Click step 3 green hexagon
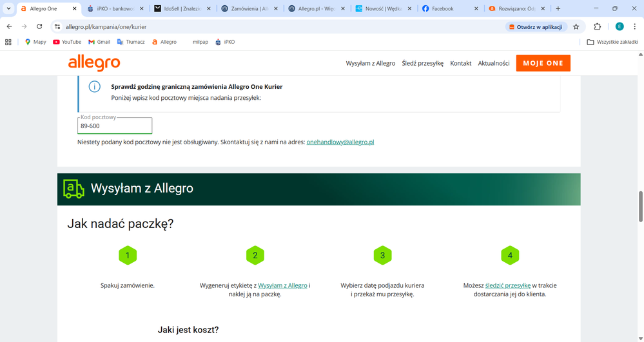 click(382, 255)
